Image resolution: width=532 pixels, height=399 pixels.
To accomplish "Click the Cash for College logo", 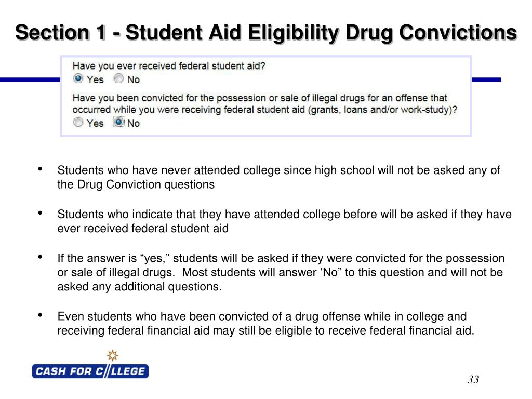I will point(90,371).
